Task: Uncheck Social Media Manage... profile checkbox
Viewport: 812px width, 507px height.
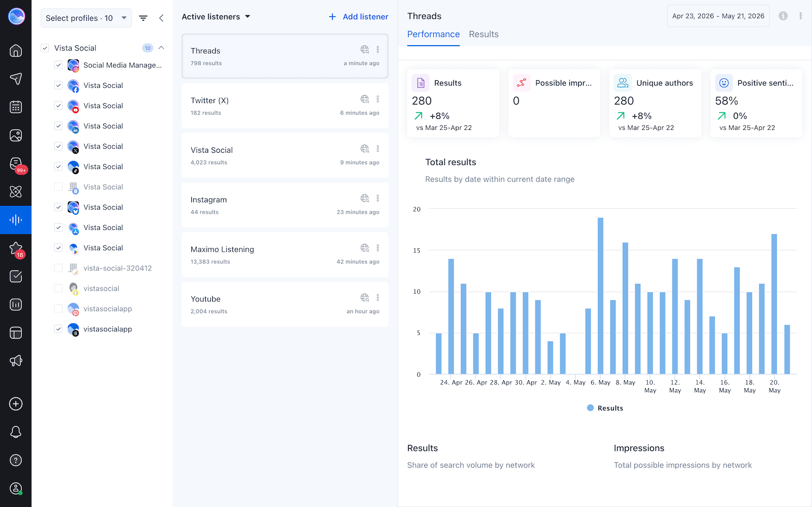Action: [58, 65]
